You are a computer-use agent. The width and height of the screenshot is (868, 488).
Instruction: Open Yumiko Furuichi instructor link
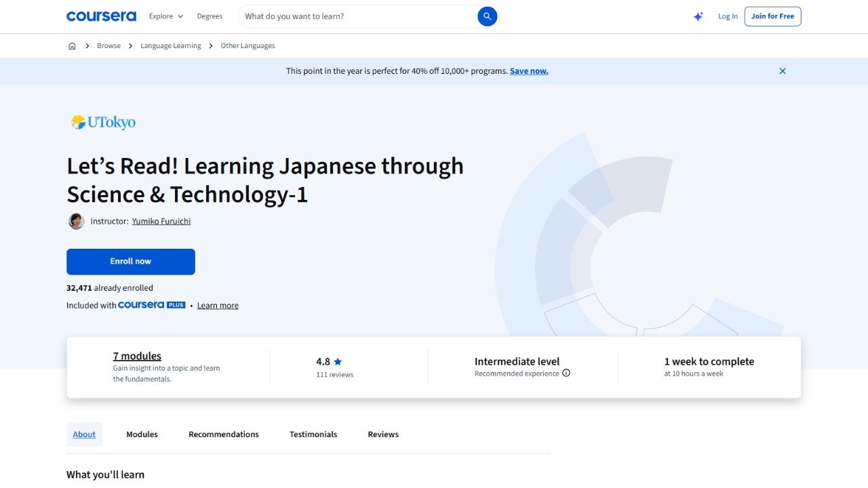[x=161, y=221]
